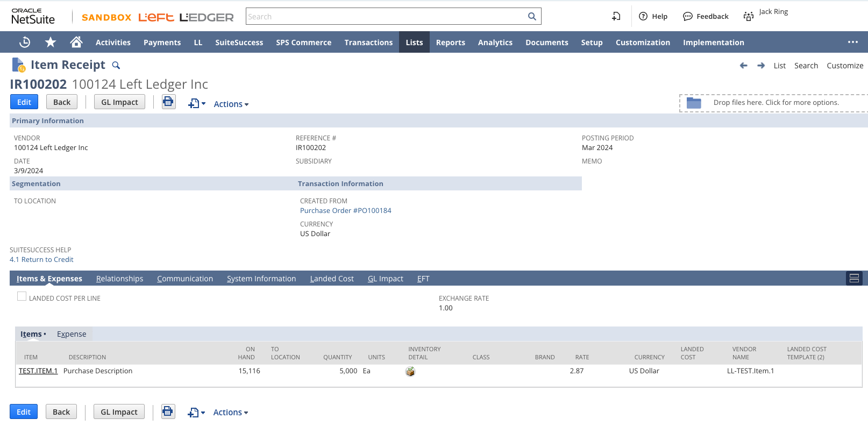
Task: Click the top Edit button
Action: [24, 102]
